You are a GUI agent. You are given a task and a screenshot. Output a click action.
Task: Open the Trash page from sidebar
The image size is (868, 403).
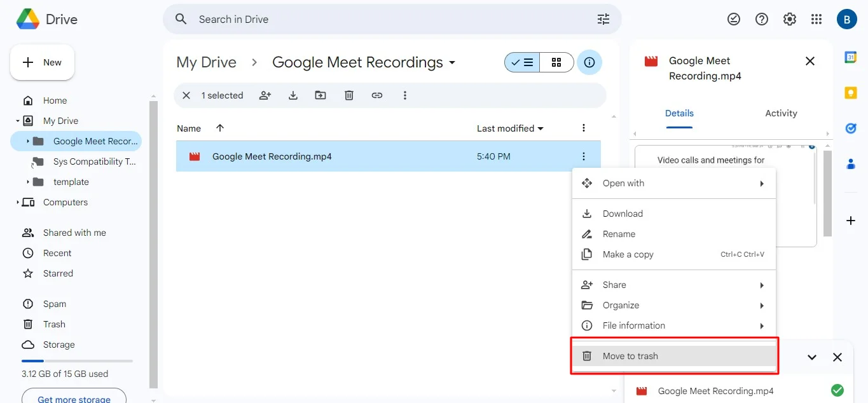pyautogui.click(x=54, y=324)
